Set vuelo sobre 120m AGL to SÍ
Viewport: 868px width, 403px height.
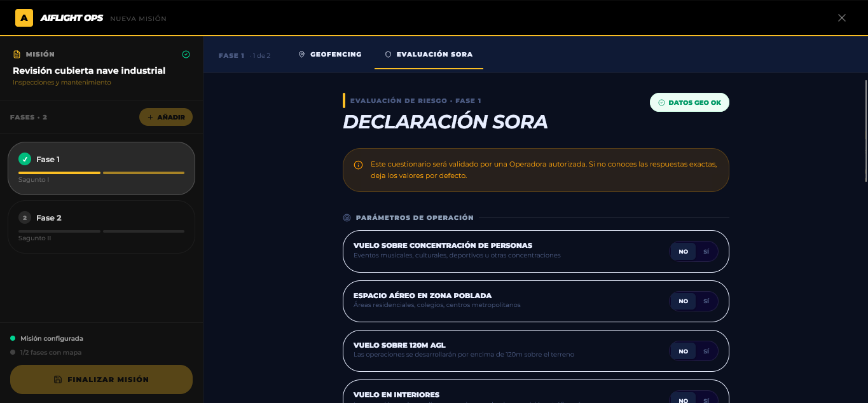tap(706, 351)
